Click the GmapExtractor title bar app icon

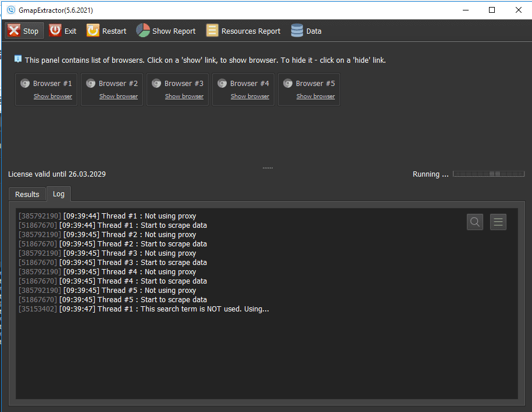[x=11, y=10]
